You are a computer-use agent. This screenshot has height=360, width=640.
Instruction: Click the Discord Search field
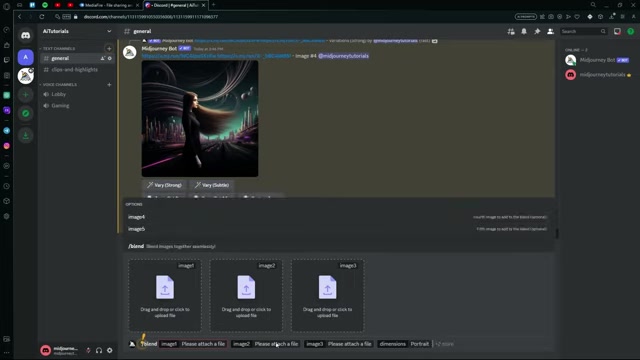[x=583, y=31]
